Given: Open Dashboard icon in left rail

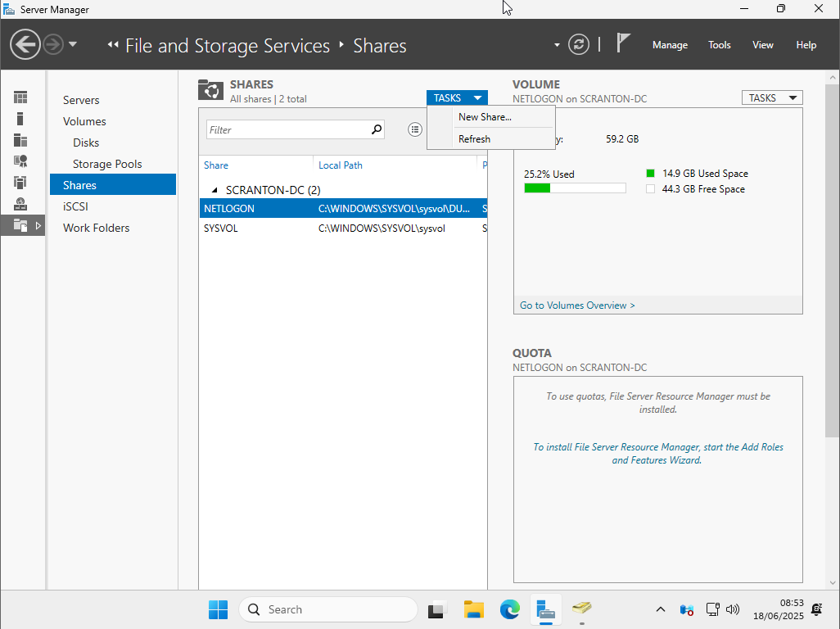Looking at the screenshot, I should (20, 97).
